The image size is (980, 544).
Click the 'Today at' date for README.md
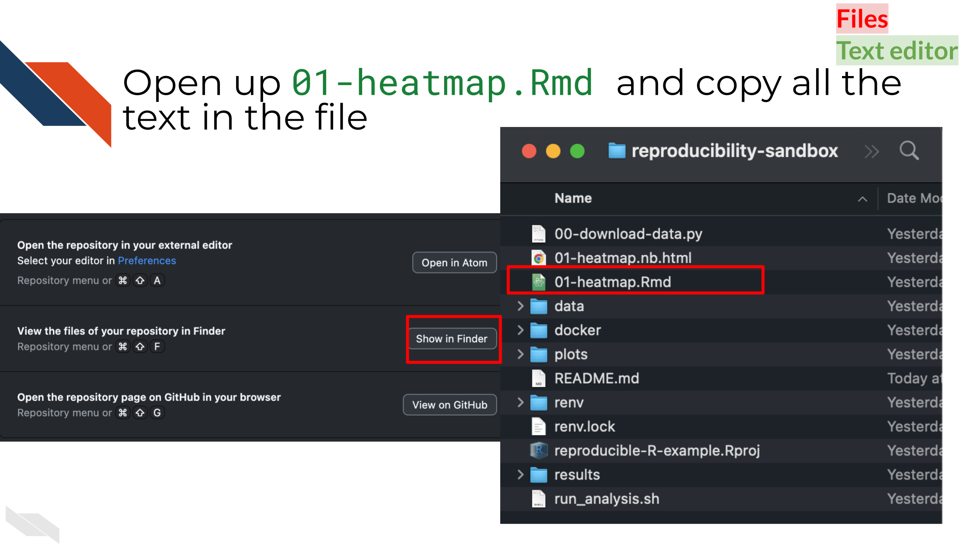coord(914,379)
